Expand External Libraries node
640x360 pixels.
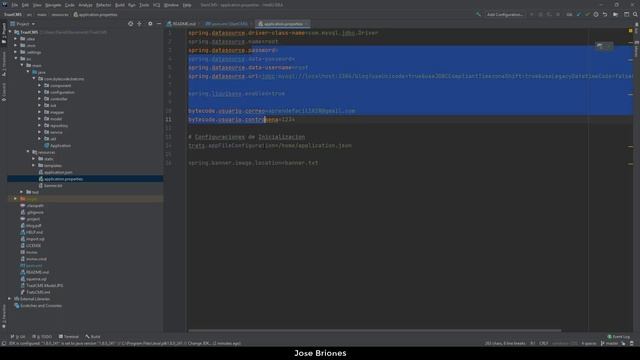coord(10,299)
